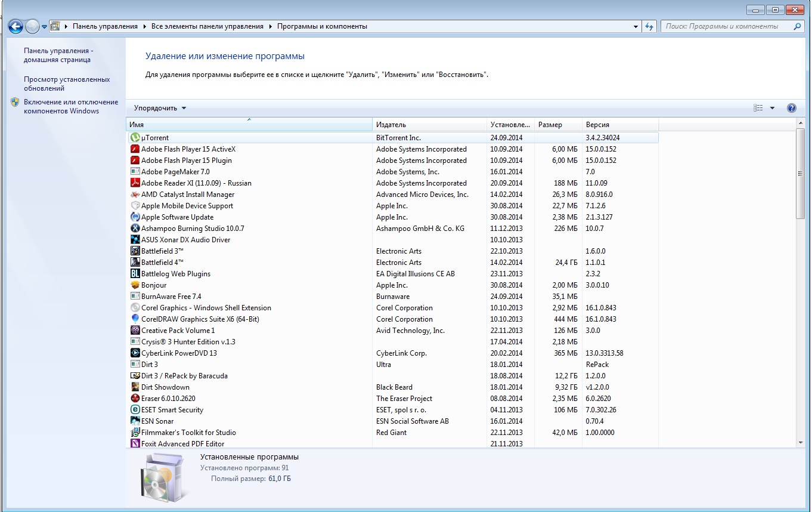Image resolution: width=812 pixels, height=512 pixels.
Task: Open the recent pages dropdown arrow
Action: click(44, 27)
